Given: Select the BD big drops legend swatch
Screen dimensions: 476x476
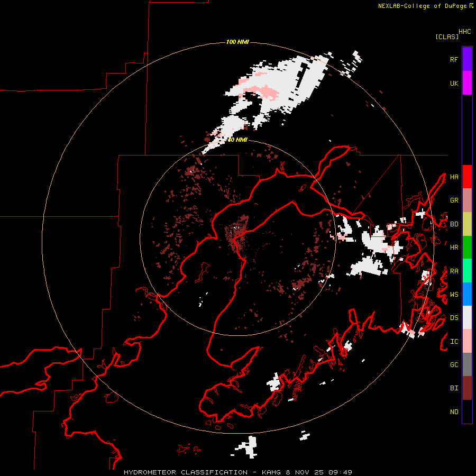Looking at the screenshot, I should pos(467,224).
